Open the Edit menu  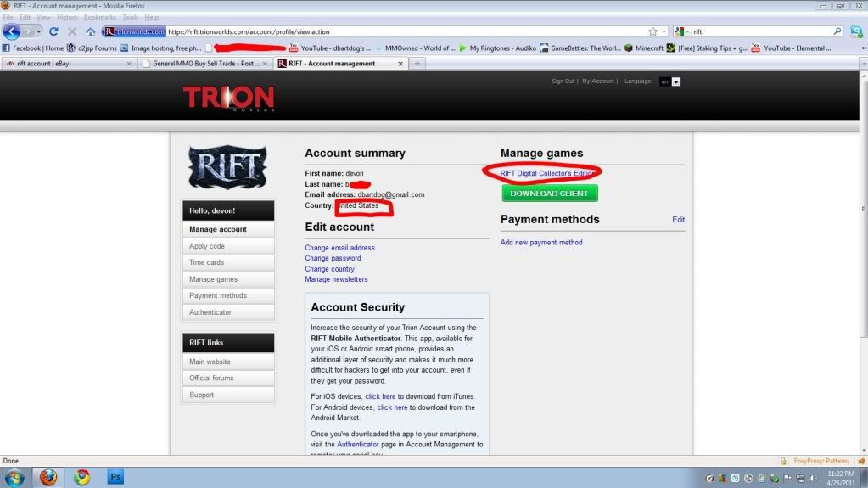[x=25, y=17]
